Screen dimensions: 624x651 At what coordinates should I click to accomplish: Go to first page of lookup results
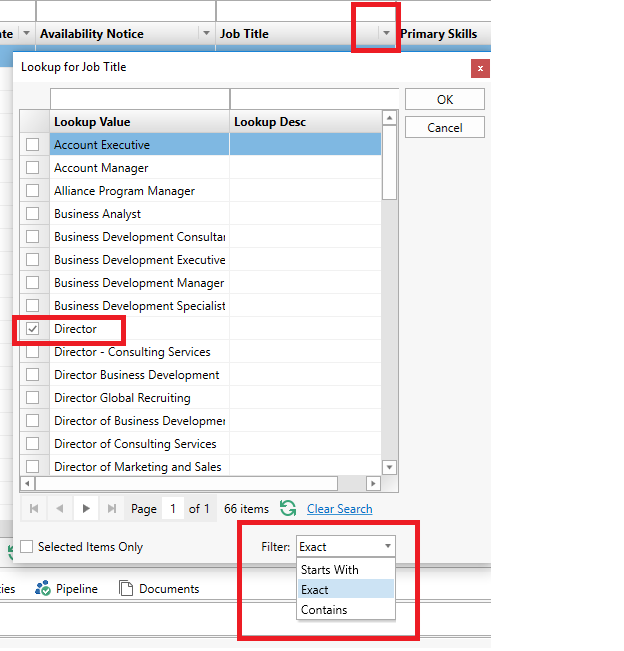[x=34, y=509]
